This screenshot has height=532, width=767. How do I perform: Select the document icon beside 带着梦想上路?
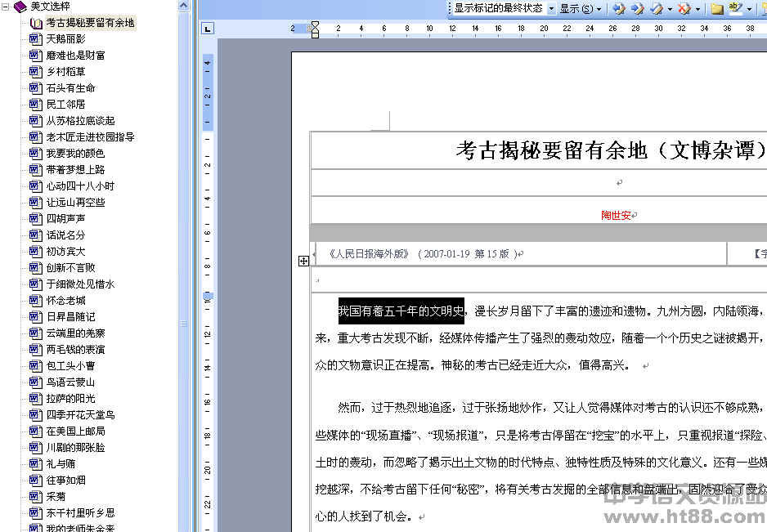[36, 170]
